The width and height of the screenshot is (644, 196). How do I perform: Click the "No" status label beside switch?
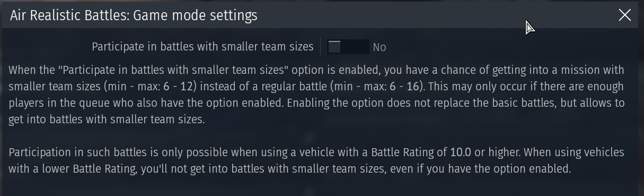click(379, 47)
